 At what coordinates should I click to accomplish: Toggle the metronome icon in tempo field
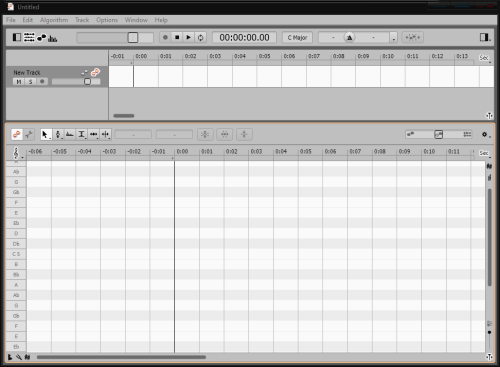(349, 37)
